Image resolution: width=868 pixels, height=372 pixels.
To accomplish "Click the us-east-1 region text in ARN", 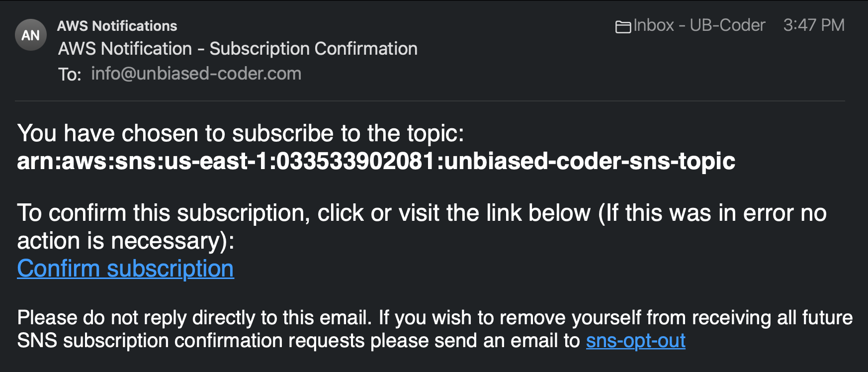I will tap(216, 161).
